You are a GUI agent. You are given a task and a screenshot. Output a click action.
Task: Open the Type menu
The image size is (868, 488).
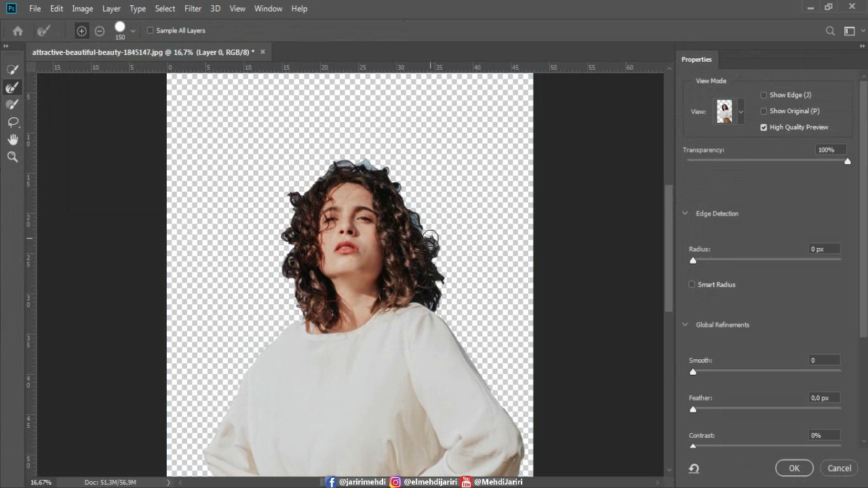click(138, 8)
